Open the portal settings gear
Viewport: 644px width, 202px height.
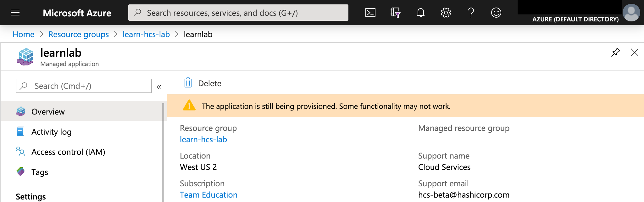pos(446,13)
